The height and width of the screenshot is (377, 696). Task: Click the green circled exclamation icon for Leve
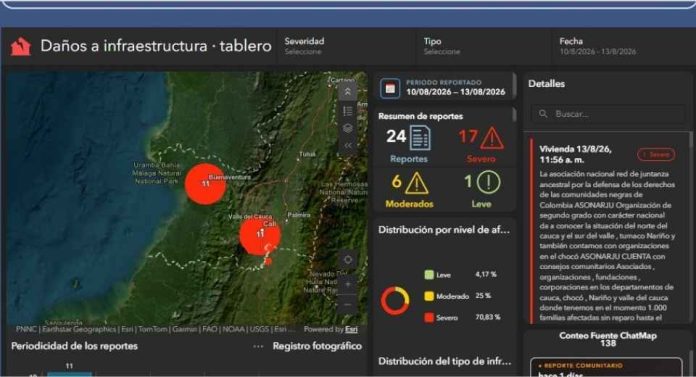coord(488,182)
